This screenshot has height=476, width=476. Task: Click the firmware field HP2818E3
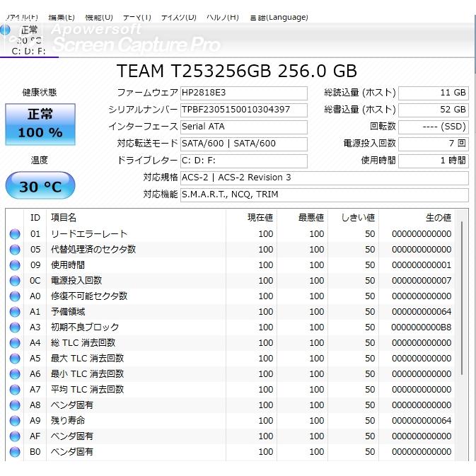[244, 93]
